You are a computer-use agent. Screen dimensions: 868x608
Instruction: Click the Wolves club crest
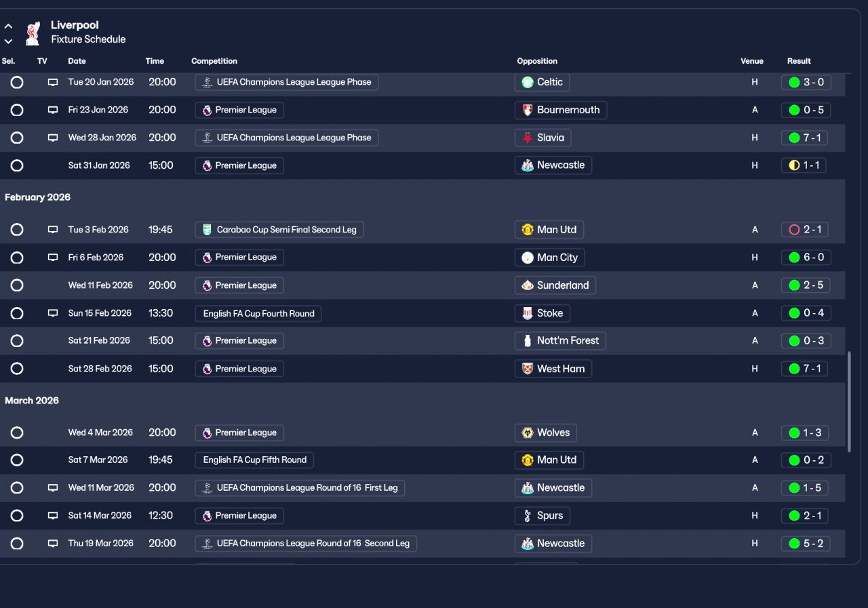click(x=528, y=432)
